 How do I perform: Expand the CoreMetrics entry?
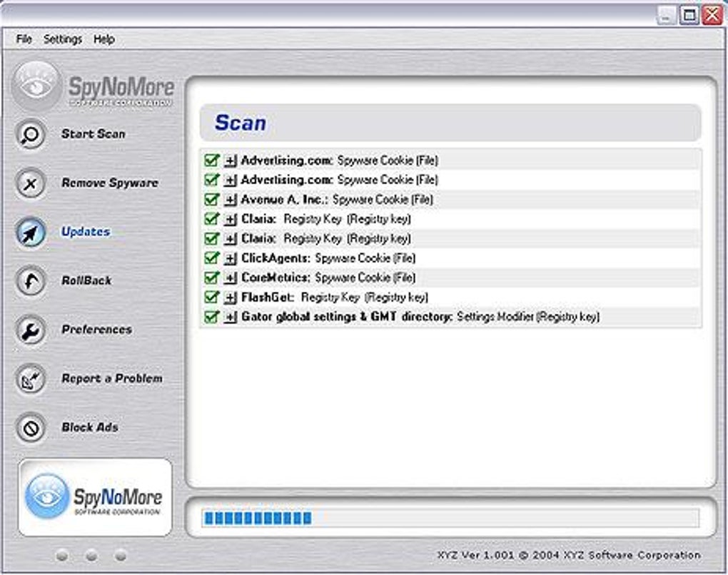click(231, 278)
